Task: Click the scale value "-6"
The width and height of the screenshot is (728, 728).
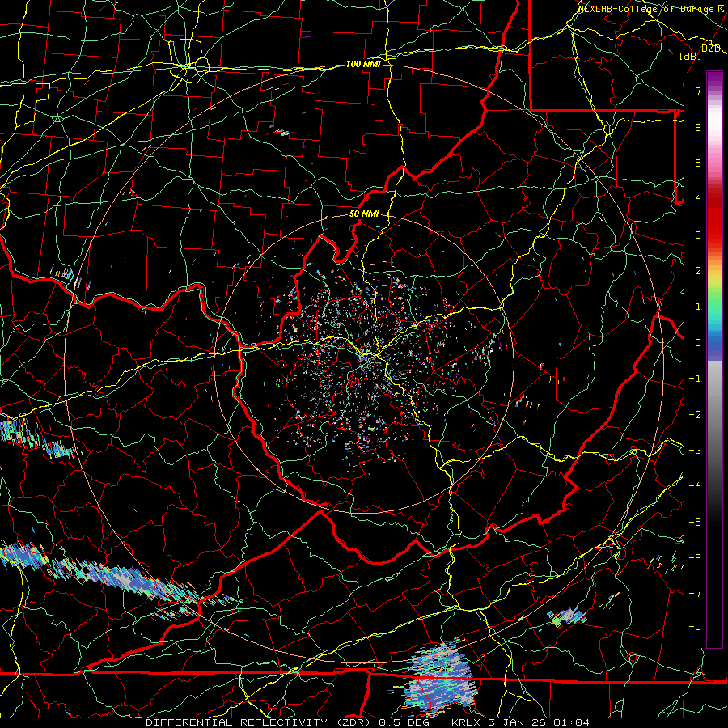Action: click(x=695, y=558)
